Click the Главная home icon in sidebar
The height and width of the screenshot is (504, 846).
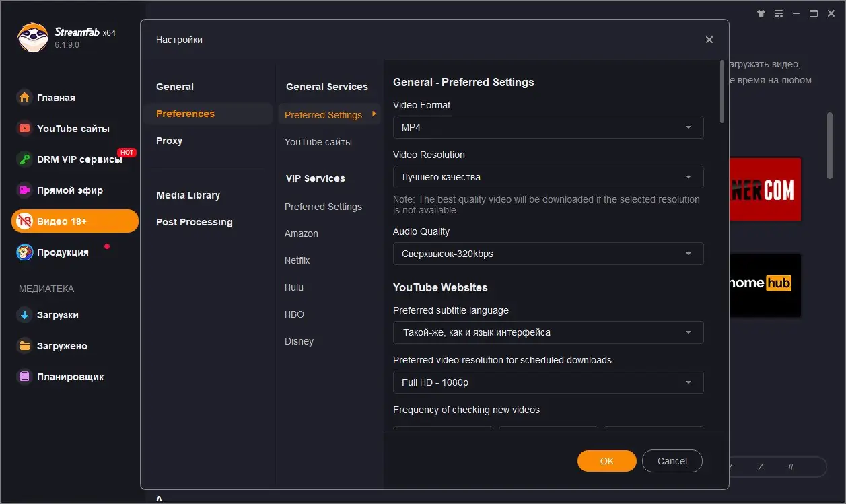[x=25, y=98]
